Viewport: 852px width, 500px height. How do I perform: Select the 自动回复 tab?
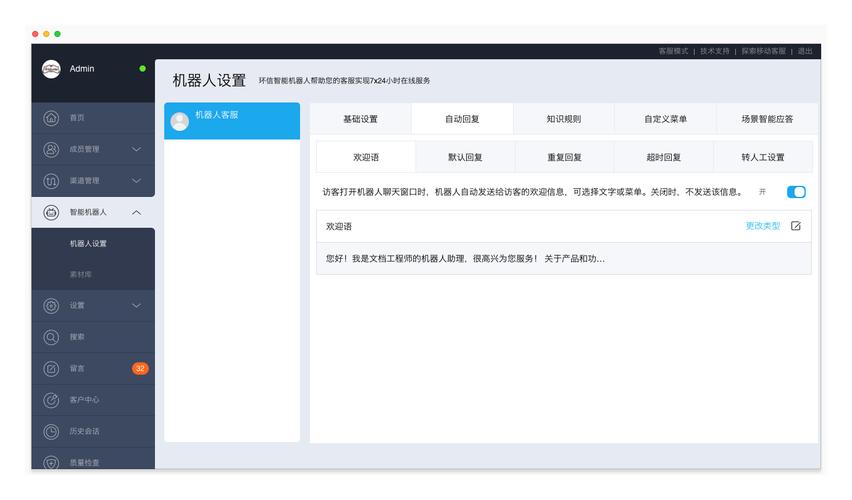[462, 118]
